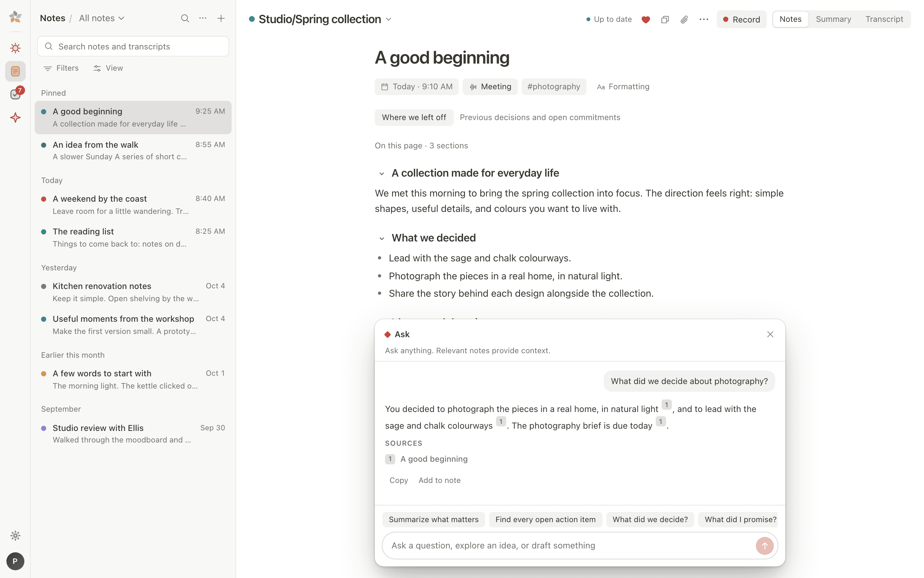Click the teal dot beside Studio/Spring collection
The image size is (924, 578).
pos(252,19)
